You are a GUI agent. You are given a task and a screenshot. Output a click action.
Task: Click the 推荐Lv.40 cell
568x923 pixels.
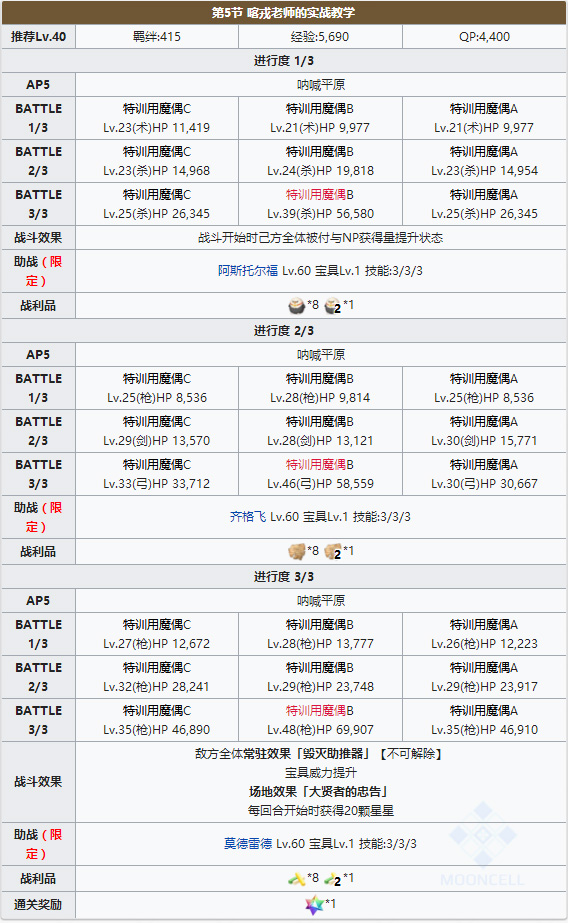[x=38, y=36]
